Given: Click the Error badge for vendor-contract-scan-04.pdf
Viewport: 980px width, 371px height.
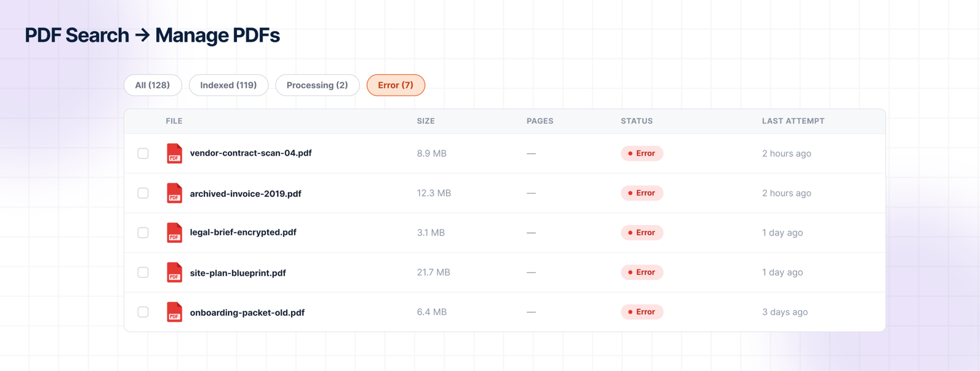Looking at the screenshot, I should (642, 153).
